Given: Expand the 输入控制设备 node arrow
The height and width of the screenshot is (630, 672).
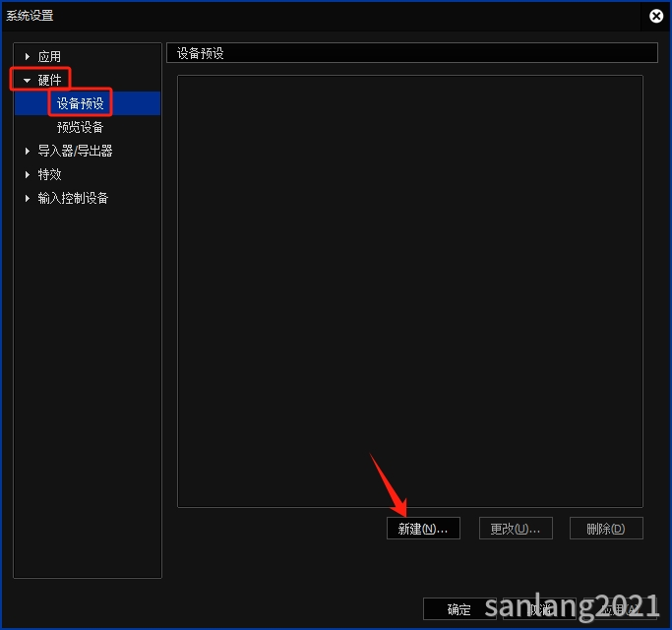Looking at the screenshot, I should coord(28,199).
